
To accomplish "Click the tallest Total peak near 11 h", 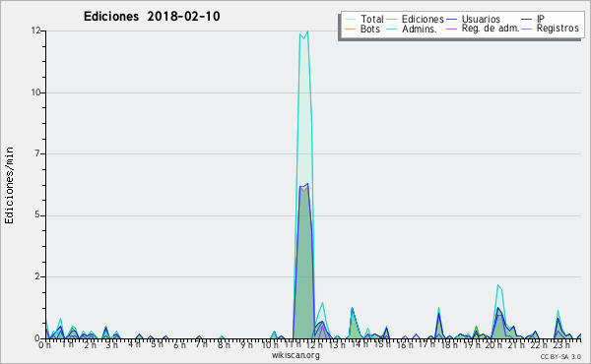I will click(308, 31).
